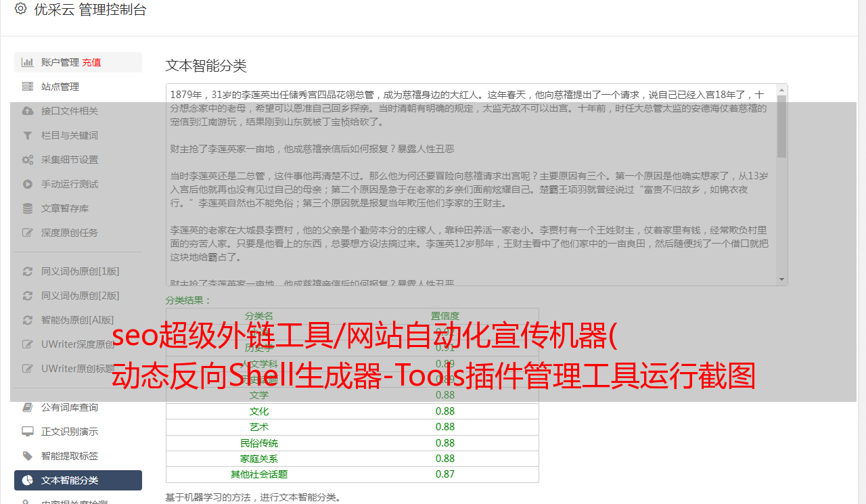
Task: Open 公有词库查询 page
Action: 78,407
